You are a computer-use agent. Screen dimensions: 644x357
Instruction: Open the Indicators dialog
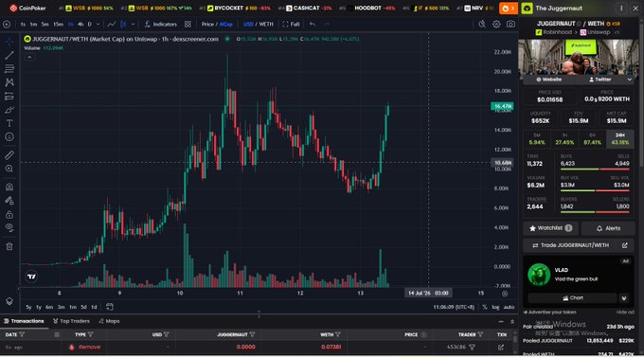(x=161, y=25)
